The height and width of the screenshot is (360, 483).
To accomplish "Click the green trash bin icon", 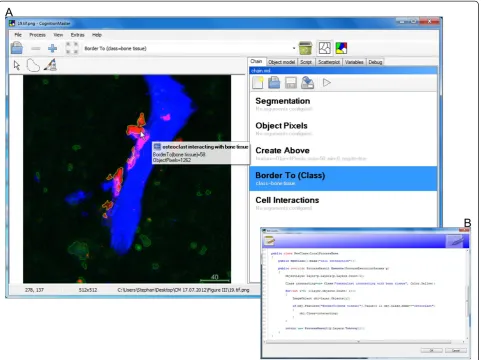I will point(305,48).
